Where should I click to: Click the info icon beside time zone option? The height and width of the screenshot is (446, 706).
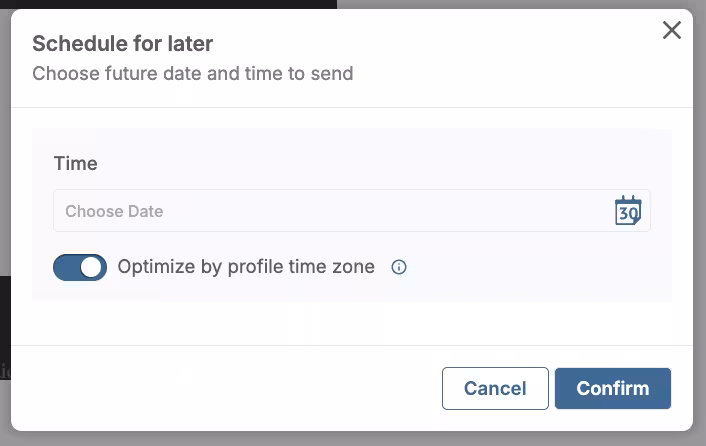[399, 267]
